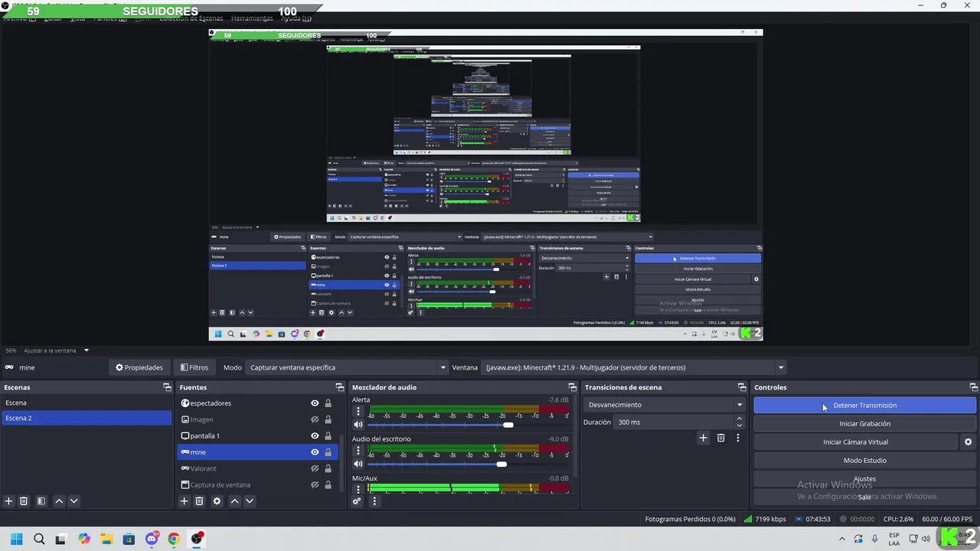
Task: Add a new source in Fuentes panel
Action: coord(184,501)
